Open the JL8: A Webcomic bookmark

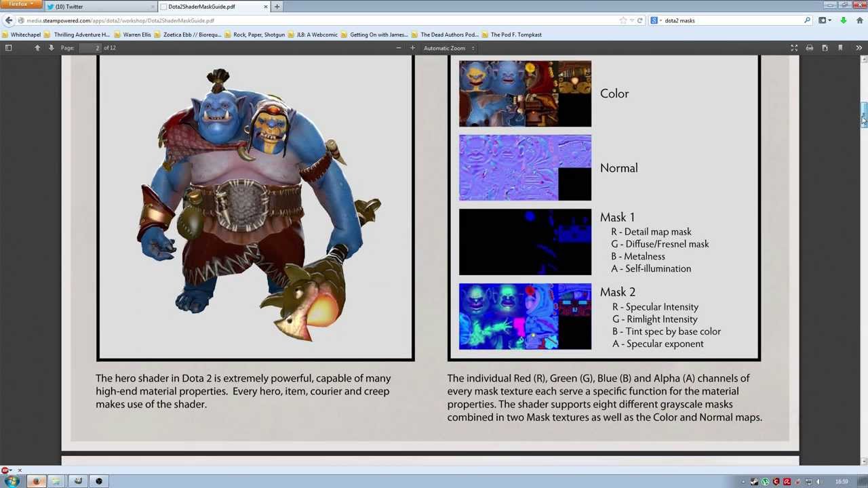point(313,35)
